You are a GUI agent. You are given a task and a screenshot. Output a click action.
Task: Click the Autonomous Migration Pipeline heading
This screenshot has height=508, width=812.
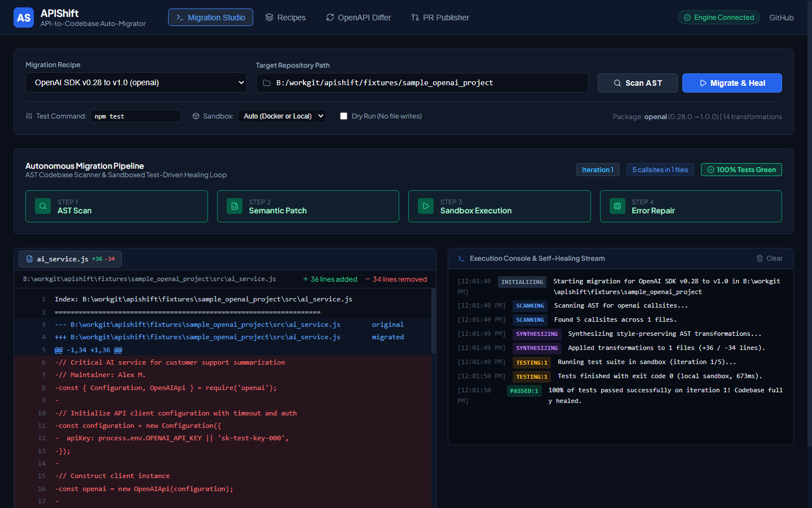tap(85, 166)
